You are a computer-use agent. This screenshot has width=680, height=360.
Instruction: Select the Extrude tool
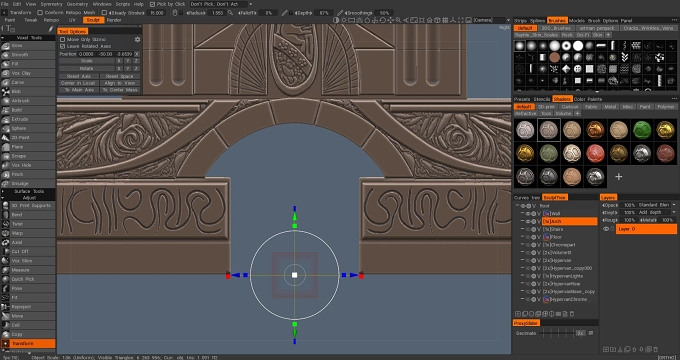click(28, 119)
